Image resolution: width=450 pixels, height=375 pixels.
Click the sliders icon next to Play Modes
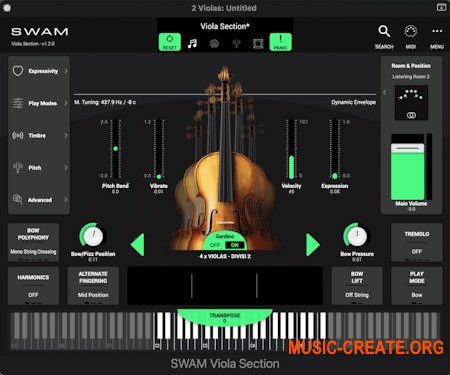tap(18, 103)
